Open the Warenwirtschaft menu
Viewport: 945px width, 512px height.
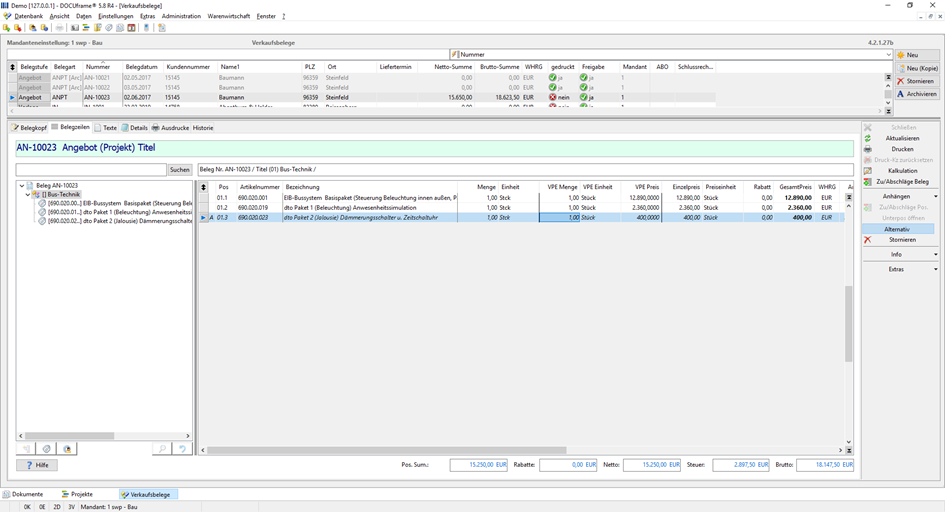(228, 16)
